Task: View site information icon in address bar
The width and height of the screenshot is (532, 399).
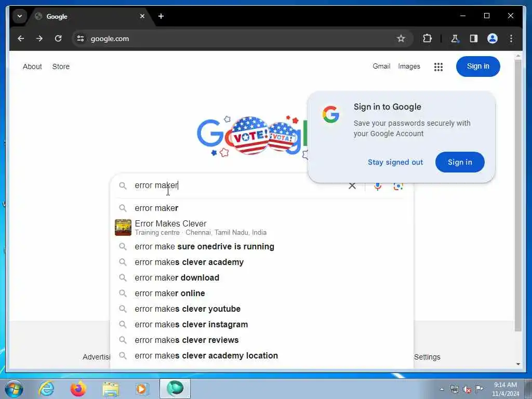Action: (81, 38)
